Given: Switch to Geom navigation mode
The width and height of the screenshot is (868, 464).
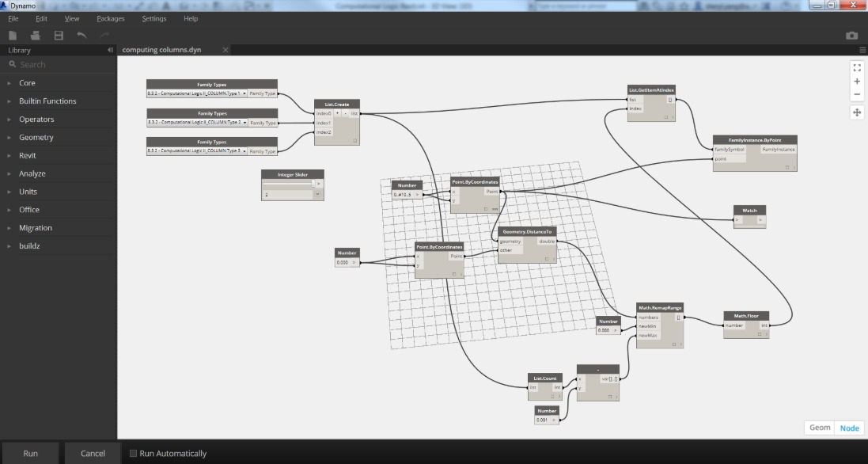Looking at the screenshot, I should tap(819, 428).
